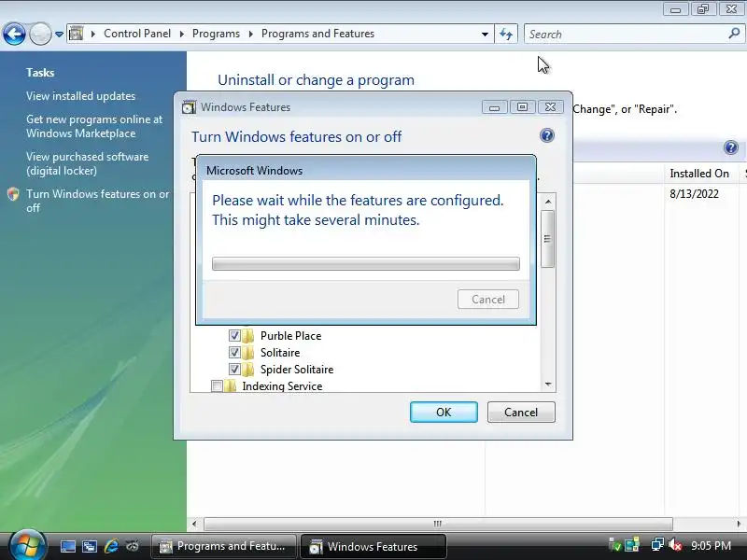Click the progress bar in the Microsoft Windows dialog
This screenshot has height=560, width=747.
point(366,263)
